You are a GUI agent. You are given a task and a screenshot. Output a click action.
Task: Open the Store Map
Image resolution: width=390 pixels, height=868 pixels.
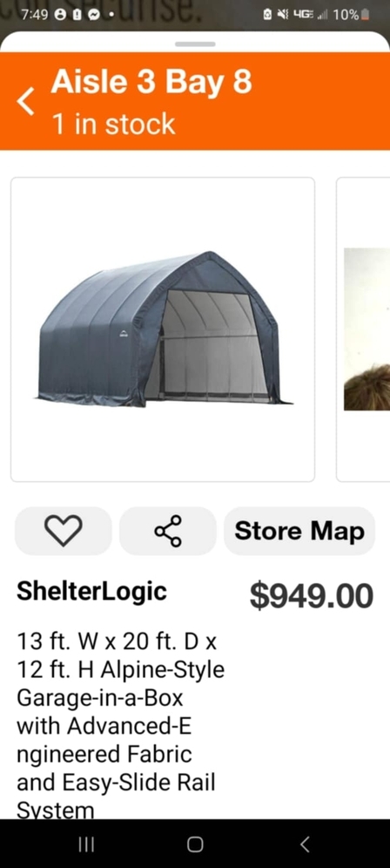click(299, 531)
